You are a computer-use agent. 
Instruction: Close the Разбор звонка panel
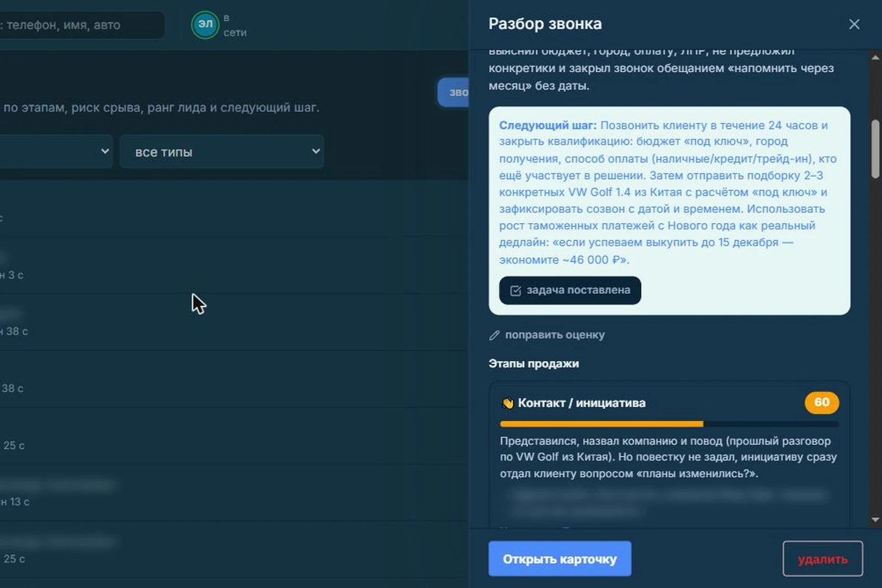pos(854,24)
